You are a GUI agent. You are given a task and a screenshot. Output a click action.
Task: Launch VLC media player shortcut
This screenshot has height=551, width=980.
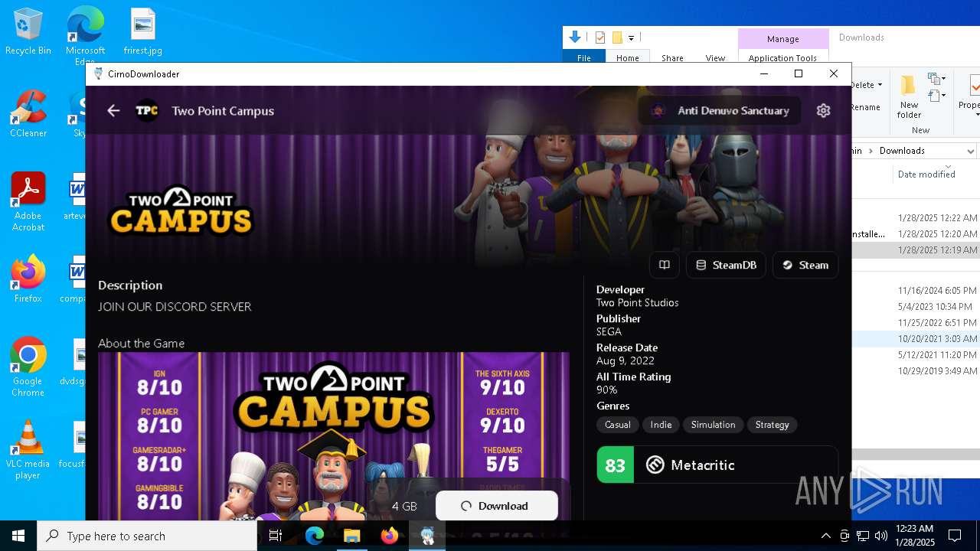pos(28,450)
